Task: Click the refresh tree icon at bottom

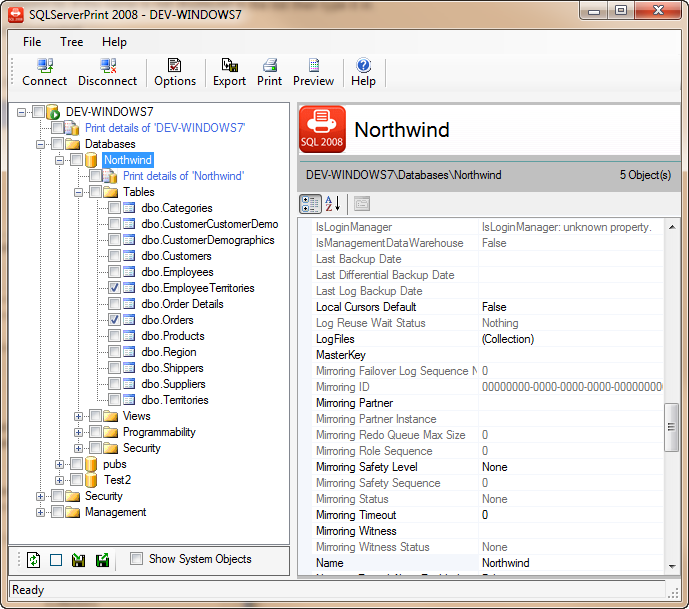Action: coord(34,560)
